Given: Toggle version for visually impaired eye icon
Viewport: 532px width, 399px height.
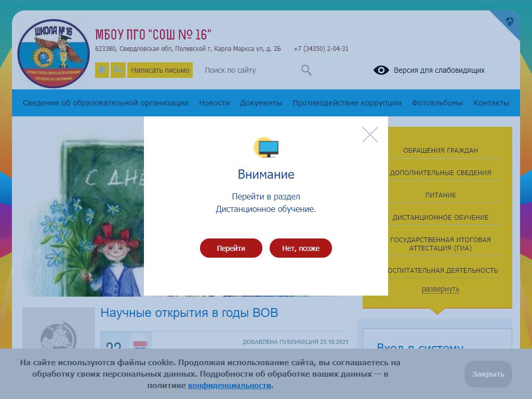Looking at the screenshot, I should pyautogui.click(x=381, y=70).
